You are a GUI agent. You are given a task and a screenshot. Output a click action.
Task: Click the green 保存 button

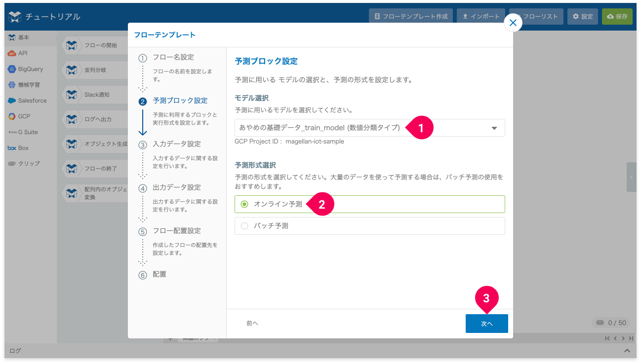coord(617,16)
